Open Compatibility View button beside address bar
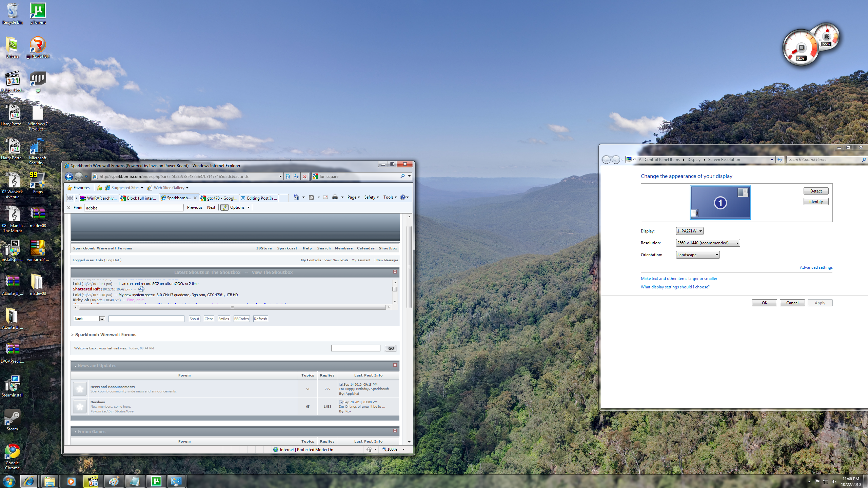 point(288,176)
